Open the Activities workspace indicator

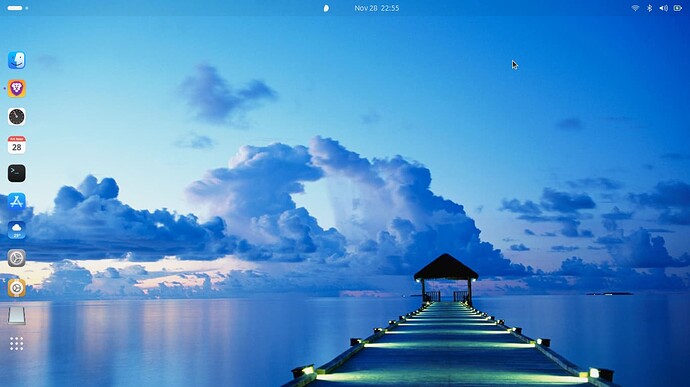click(18, 8)
